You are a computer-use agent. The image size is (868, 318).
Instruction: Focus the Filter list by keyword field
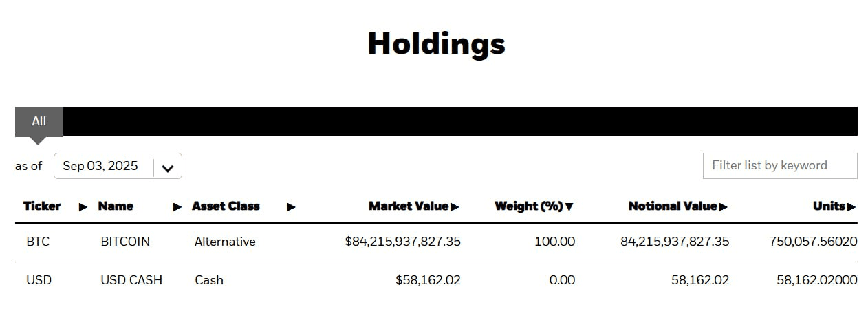click(780, 166)
